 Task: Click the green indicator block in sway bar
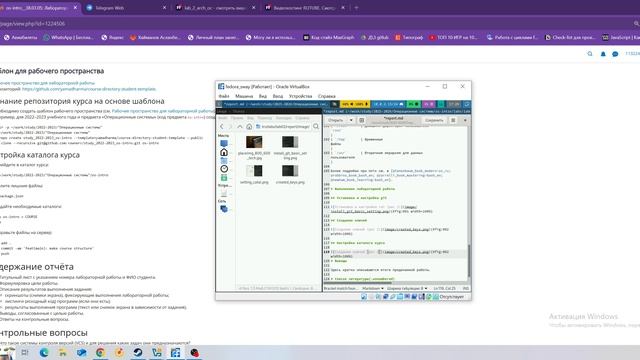coord(413,104)
